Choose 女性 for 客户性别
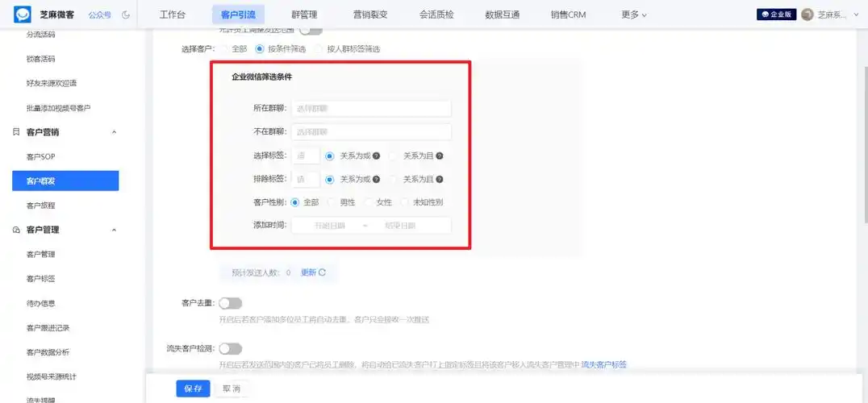Image resolution: width=868 pixels, height=403 pixels. [369, 202]
